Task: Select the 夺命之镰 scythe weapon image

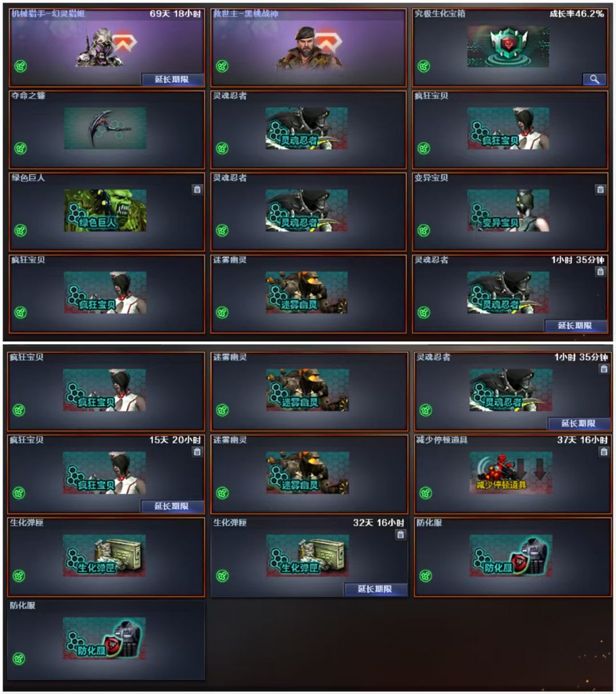Action: click(105, 129)
